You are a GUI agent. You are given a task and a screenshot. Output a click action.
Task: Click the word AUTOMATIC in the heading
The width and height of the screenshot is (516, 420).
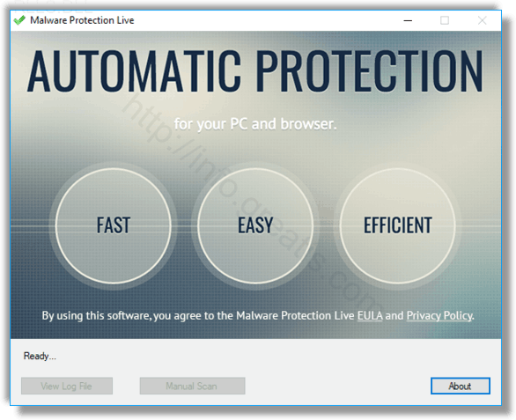[x=134, y=71]
